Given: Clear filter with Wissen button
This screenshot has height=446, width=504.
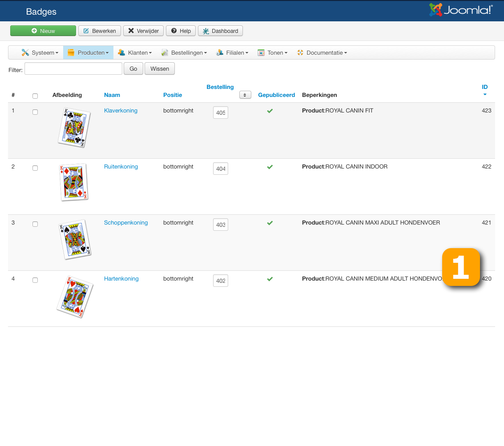Looking at the screenshot, I should pyautogui.click(x=160, y=69).
